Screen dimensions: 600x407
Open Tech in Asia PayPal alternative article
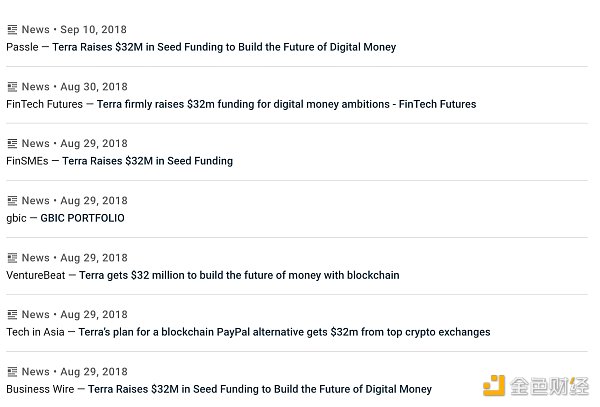tap(284, 332)
